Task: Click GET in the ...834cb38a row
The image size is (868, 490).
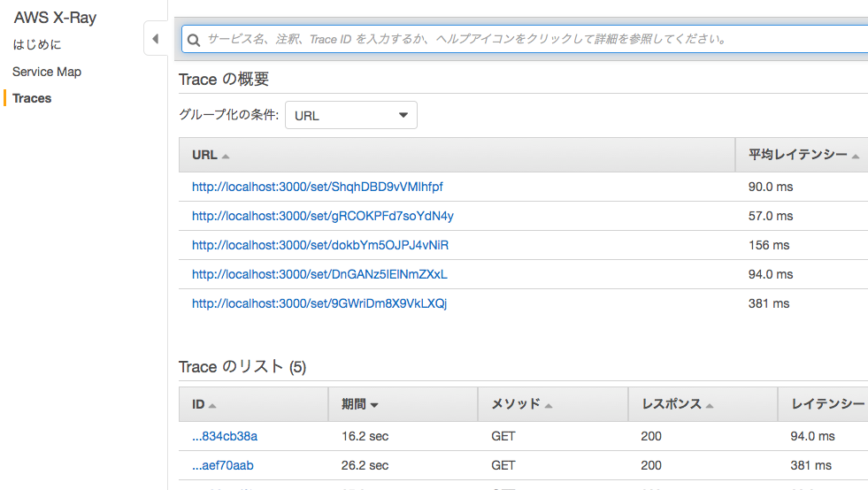Action: 503,436
